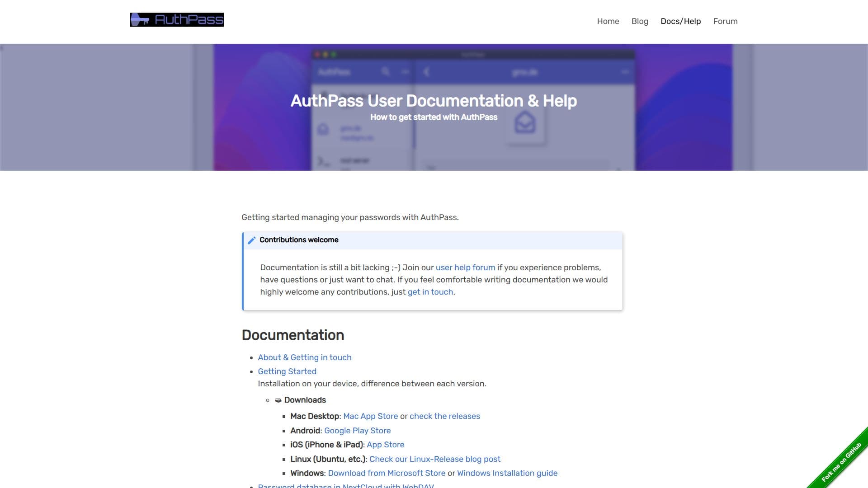Click the AuthPass logo

pos(177,19)
